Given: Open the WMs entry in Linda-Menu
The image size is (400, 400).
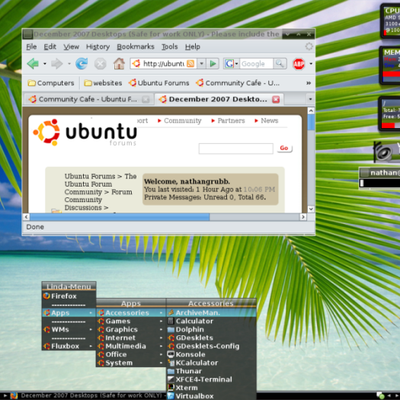Looking at the screenshot, I should [x=69, y=329].
